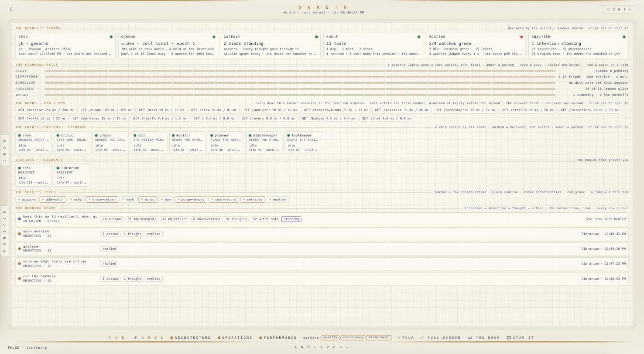Click the Relay firmware rail bar
The image size is (644, 354).
300,71
